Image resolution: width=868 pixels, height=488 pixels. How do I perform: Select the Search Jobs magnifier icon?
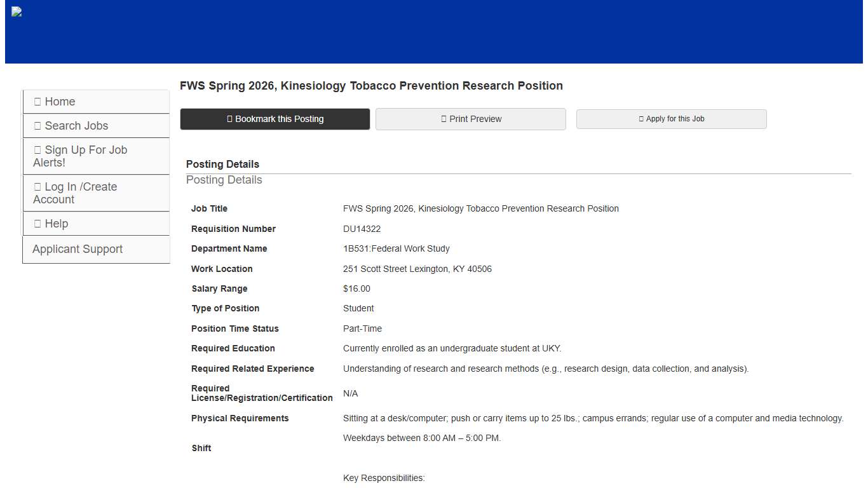click(39, 125)
